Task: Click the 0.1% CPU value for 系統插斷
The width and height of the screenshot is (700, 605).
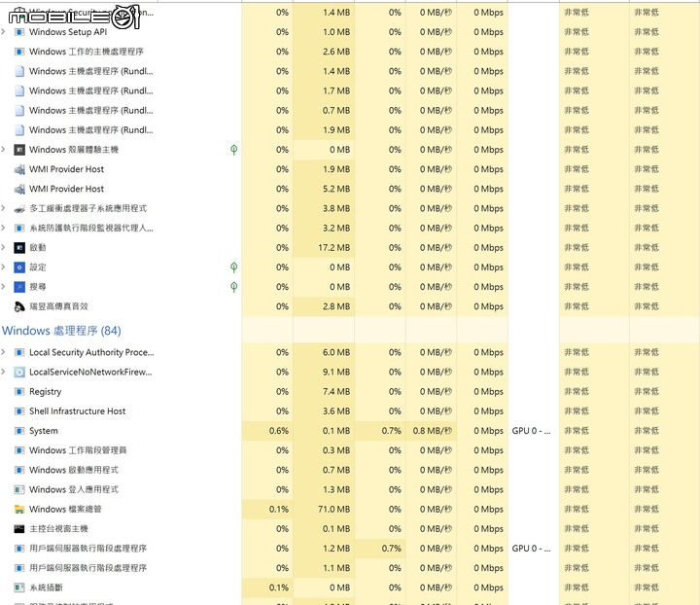Action: (279, 588)
